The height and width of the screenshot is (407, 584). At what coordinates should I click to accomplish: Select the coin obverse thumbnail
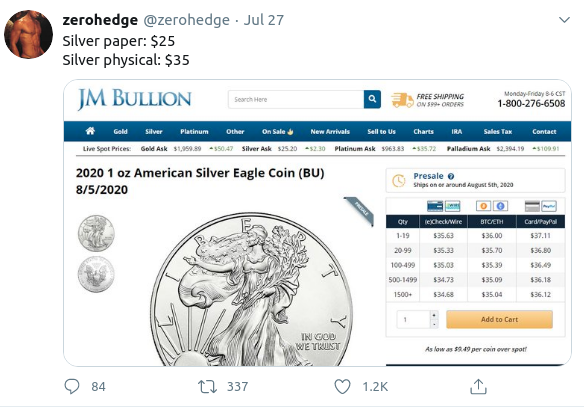96,233
